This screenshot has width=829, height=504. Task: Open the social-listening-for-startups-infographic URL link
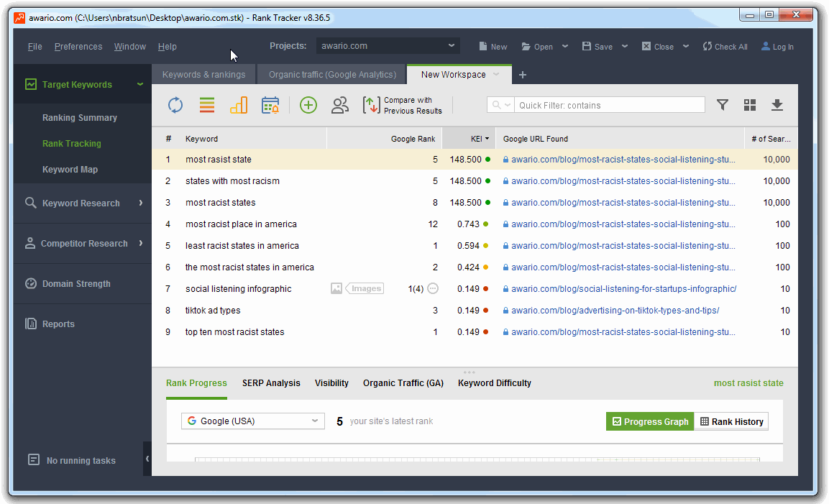tap(623, 289)
